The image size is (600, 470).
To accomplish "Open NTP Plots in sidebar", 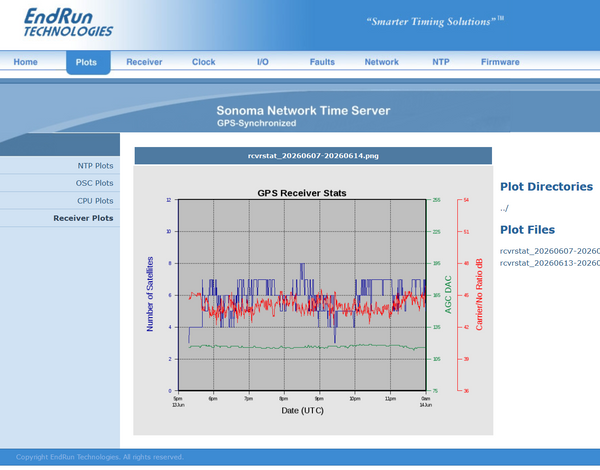I will pyautogui.click(x=95, y=166).
